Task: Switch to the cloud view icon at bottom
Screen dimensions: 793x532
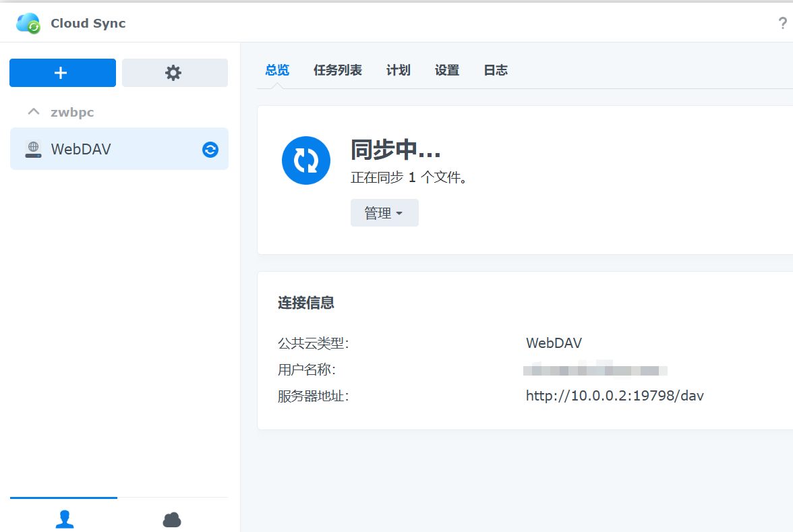Action: (172, 519)
